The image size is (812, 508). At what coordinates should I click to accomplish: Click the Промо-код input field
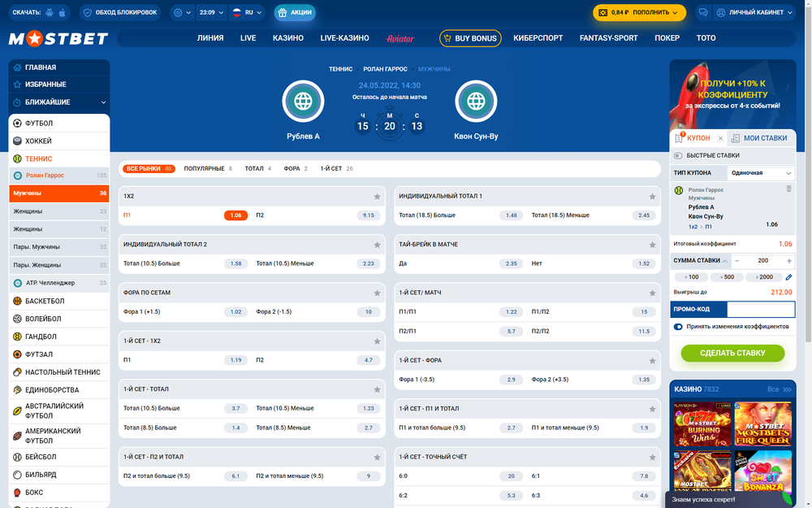click(x=761, y=310)
